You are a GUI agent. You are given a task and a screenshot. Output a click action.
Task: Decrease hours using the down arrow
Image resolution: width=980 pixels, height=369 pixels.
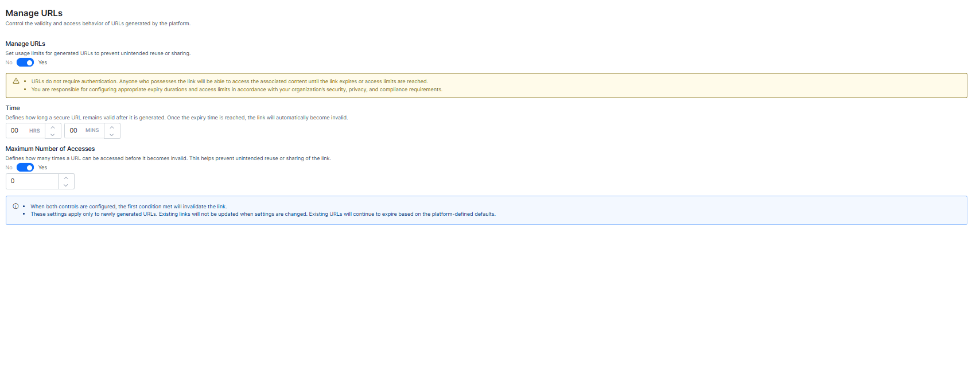tap(53, 135)
